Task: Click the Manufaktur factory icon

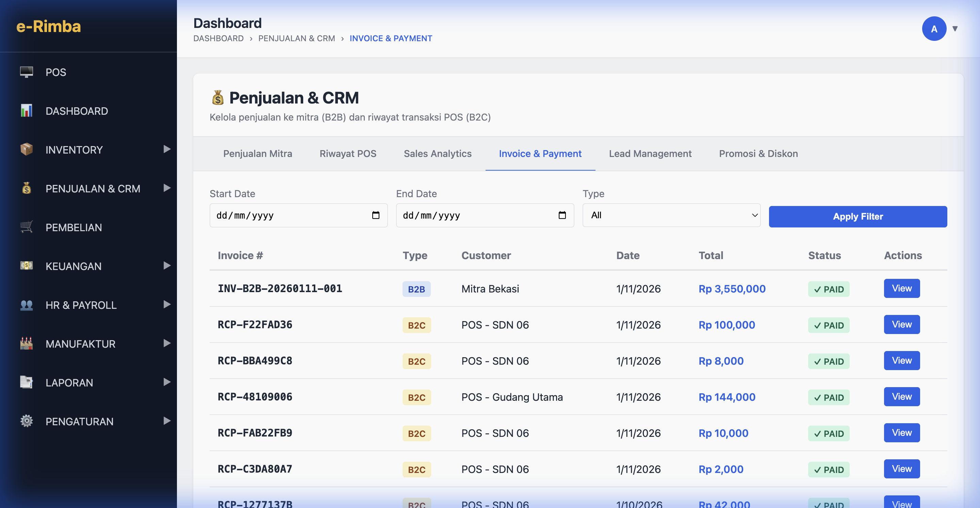Action: [x=26, y=344]
